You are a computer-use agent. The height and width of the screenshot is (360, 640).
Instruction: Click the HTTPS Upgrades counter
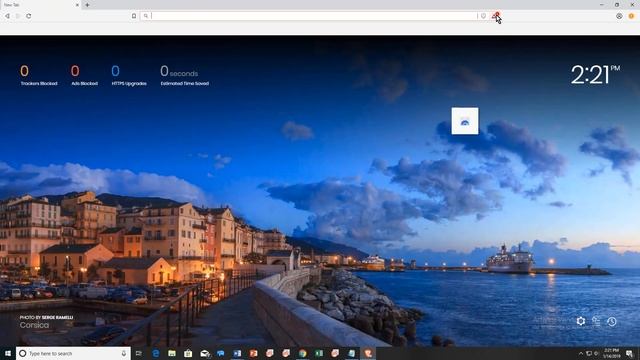129,76
